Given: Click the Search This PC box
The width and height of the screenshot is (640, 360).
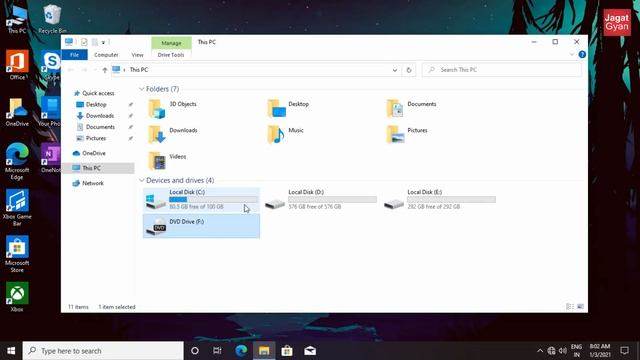Looking at the screenshot, I should coord(502,70).
